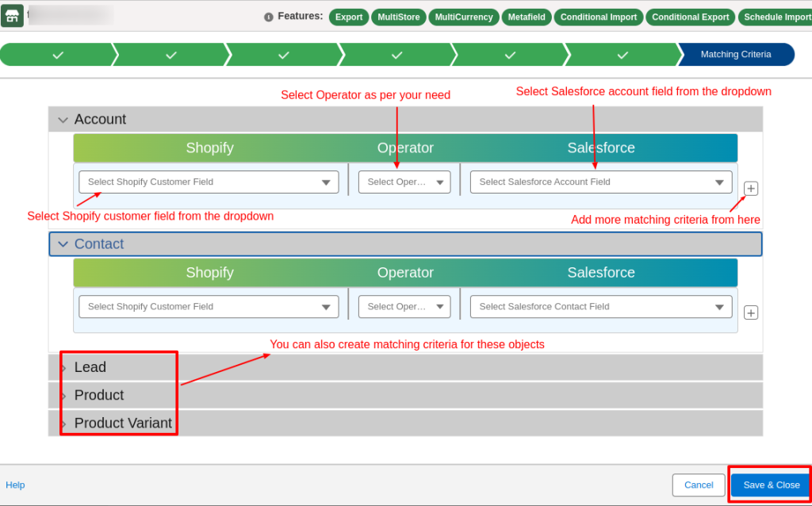Select the Conditional Export feature pill

(x=691, y=17)
